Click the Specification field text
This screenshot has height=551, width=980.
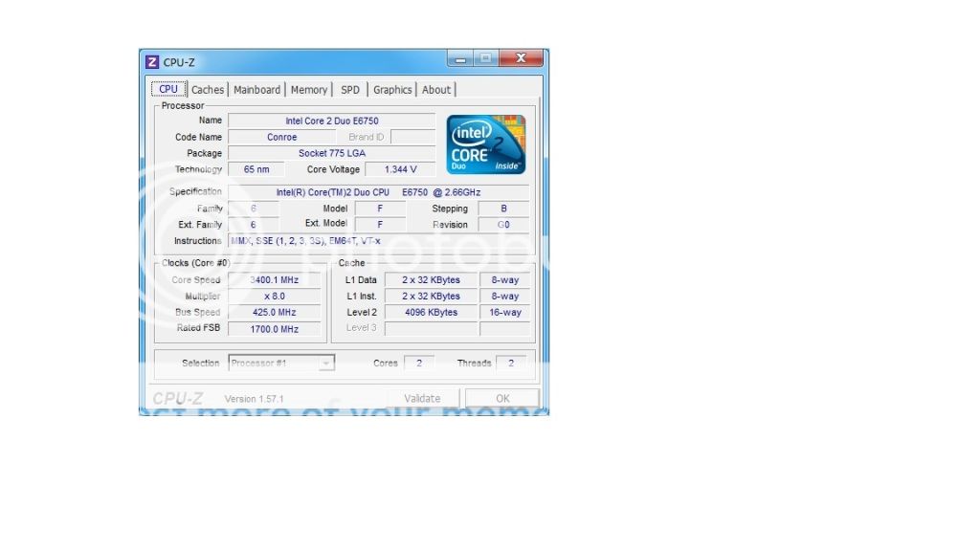[x=378, y=192]
